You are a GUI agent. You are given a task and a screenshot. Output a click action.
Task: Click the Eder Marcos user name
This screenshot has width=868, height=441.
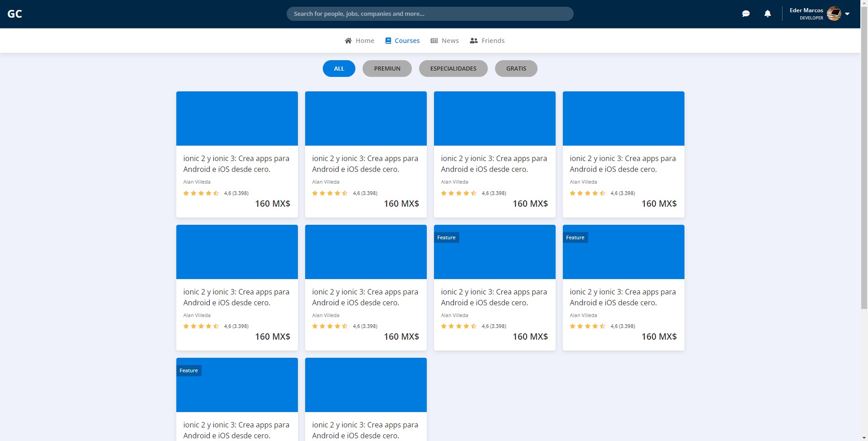(807, 10)
